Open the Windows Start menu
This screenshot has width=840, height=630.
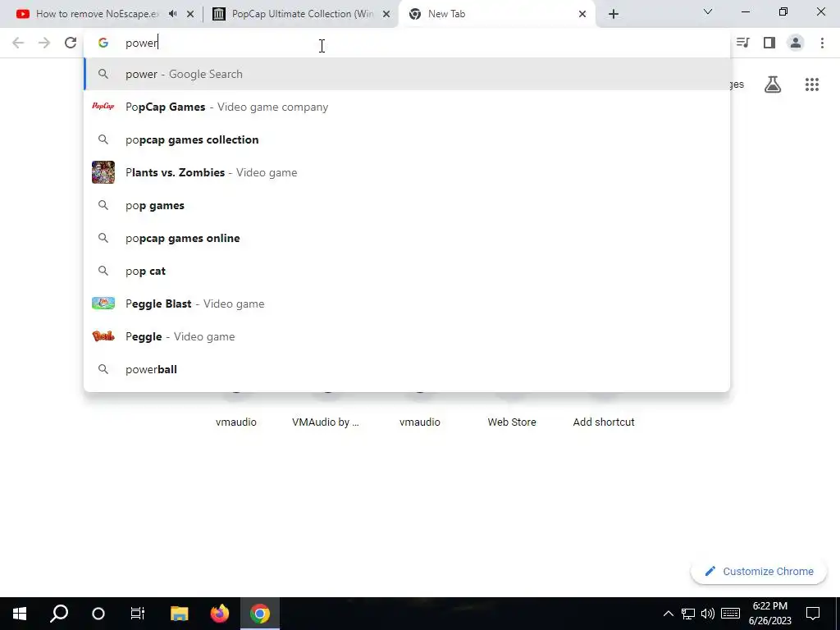pyautogui.click(x=20, y=614)
